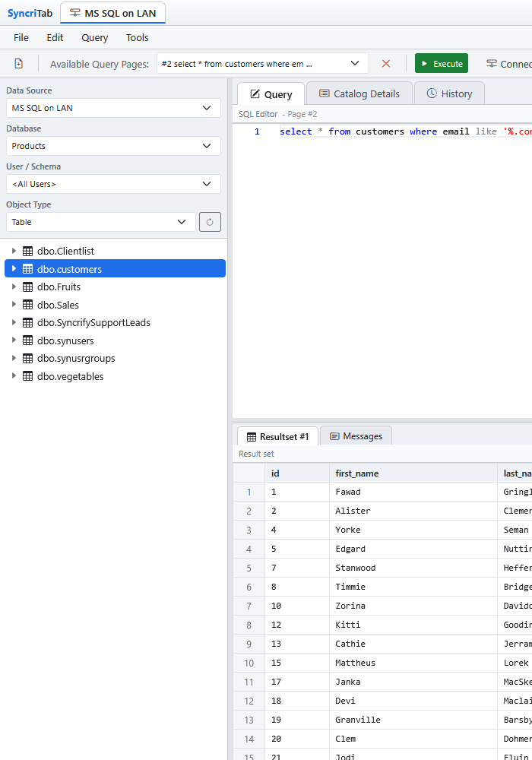The image size is (532, 760).
Task: Select result row number 10
Action: (x=249, y=663)
